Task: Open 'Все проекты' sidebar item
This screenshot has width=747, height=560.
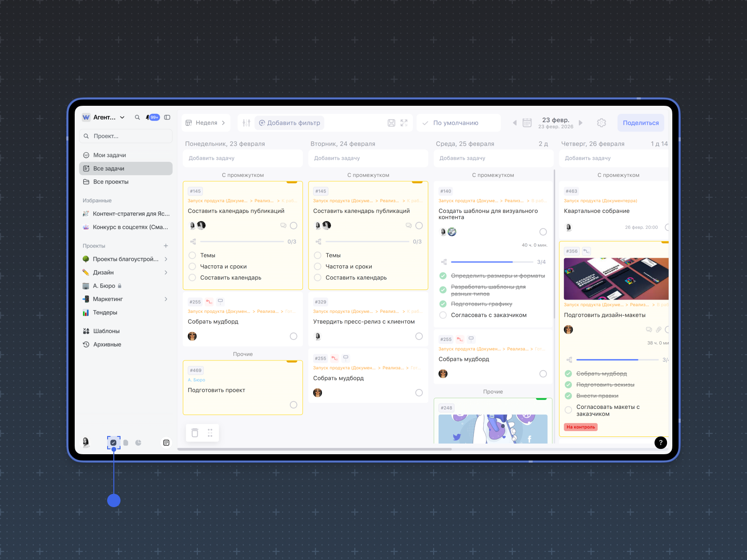Action: coord(111,182)
